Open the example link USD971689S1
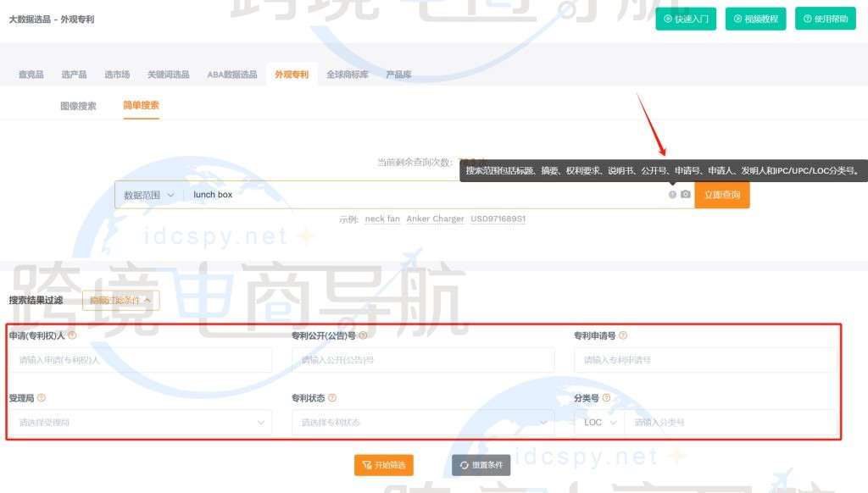This screenshot has height=493, width=868. coord(498,219)
